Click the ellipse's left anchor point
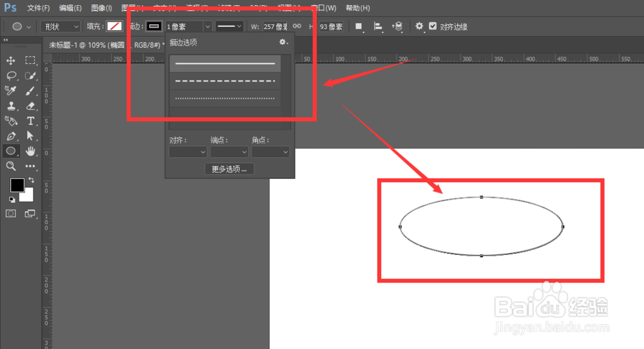644x349 pixels. click(x=400, y=227)
